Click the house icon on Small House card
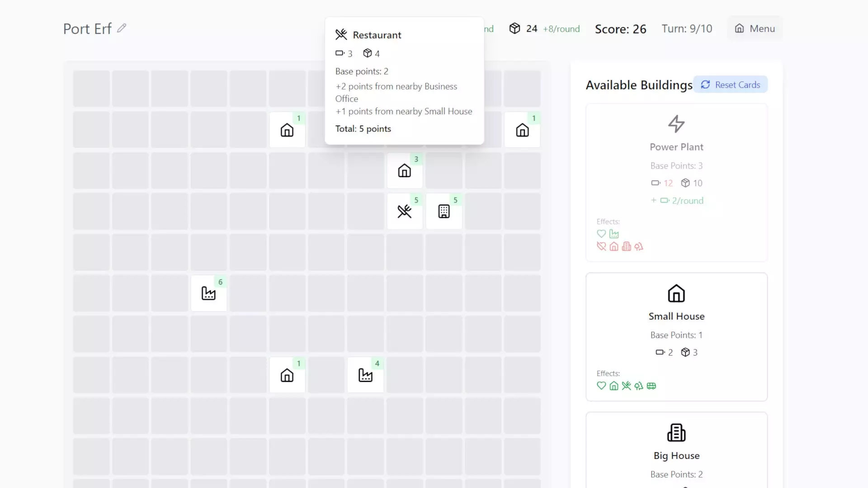 676,294
